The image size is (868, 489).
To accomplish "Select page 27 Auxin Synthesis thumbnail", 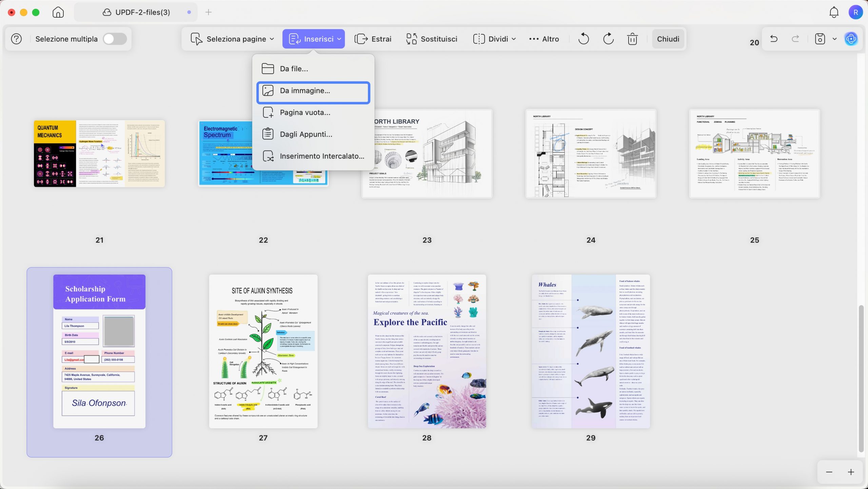I will click(x=263, y=351).
